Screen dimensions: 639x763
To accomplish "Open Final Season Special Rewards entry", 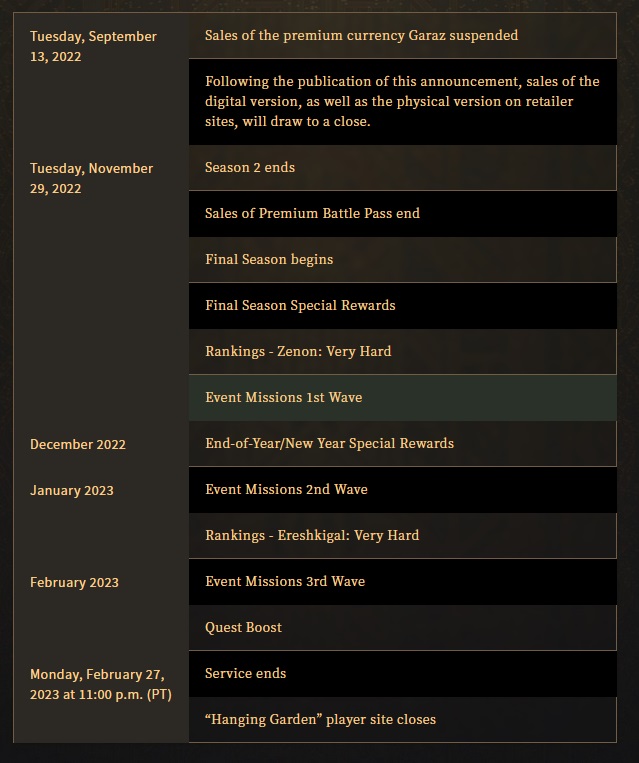I will [x=402, y=306].
